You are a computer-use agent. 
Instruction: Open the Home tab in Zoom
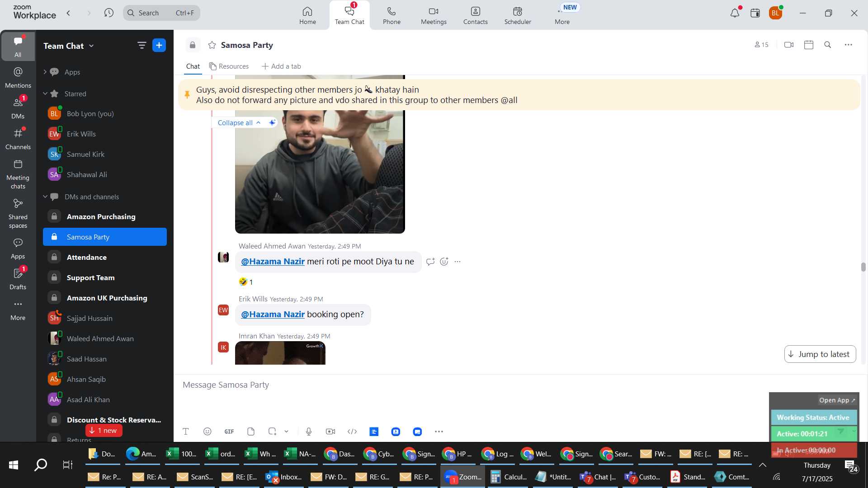pos(307,15)
